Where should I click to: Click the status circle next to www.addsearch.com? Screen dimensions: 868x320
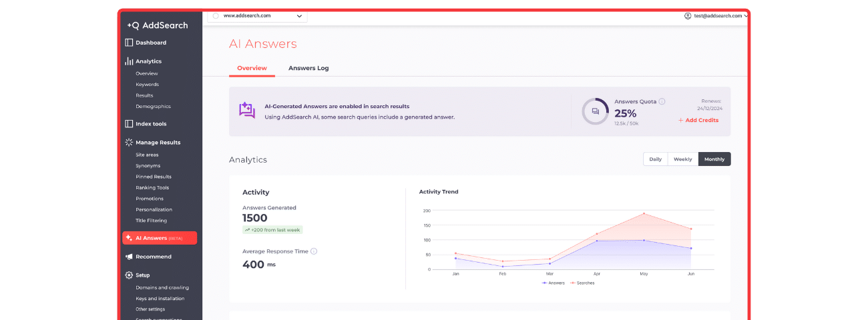click(x=216, y=16)
